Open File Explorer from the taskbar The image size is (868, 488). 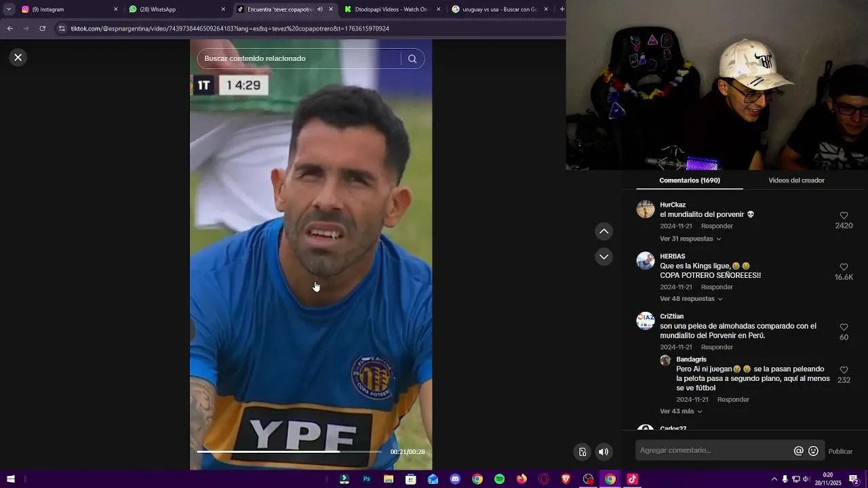(389, 479)
